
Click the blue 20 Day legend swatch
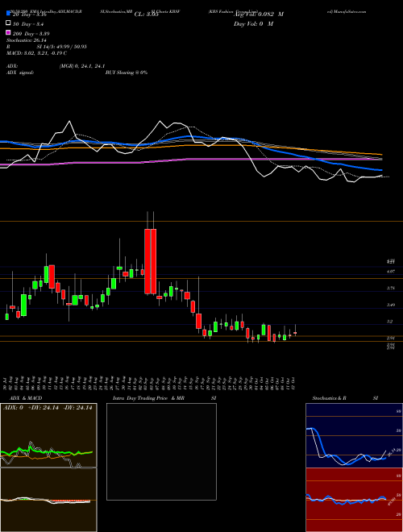point(8,14)
